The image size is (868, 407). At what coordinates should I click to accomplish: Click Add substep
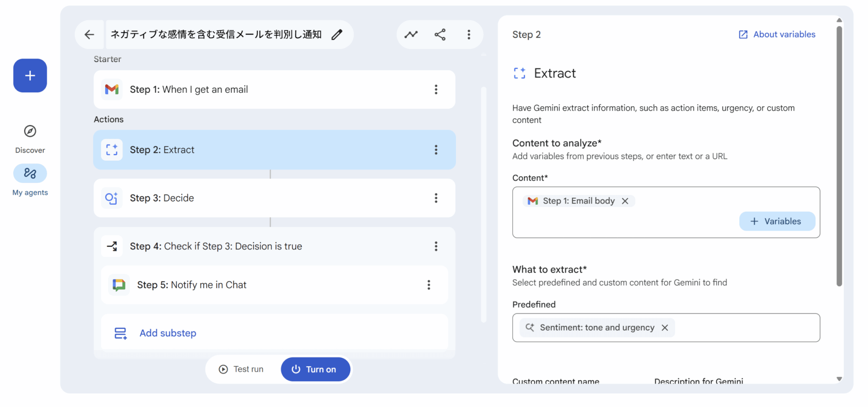pyautogui.click(x=168, y=333)
